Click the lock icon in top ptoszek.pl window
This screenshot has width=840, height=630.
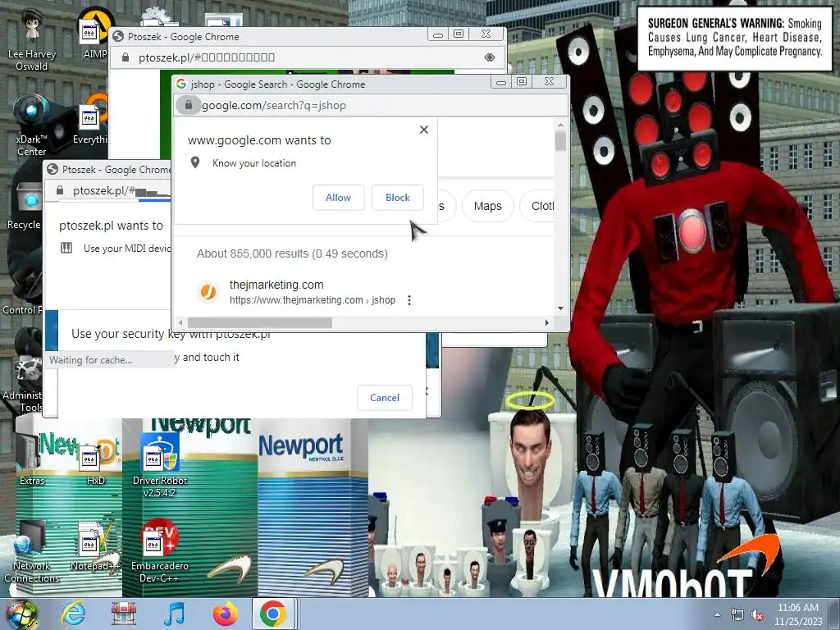tap(126, 57)
